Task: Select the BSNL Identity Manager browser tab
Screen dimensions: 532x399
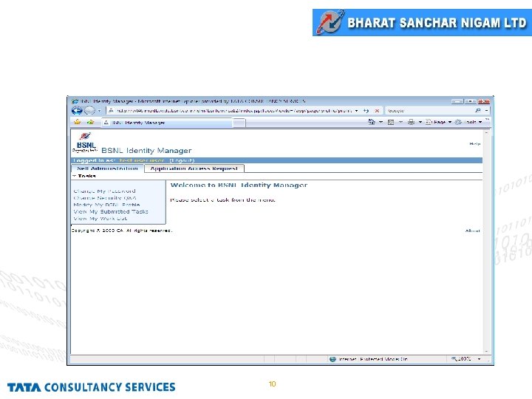Action: pos(167,123)
